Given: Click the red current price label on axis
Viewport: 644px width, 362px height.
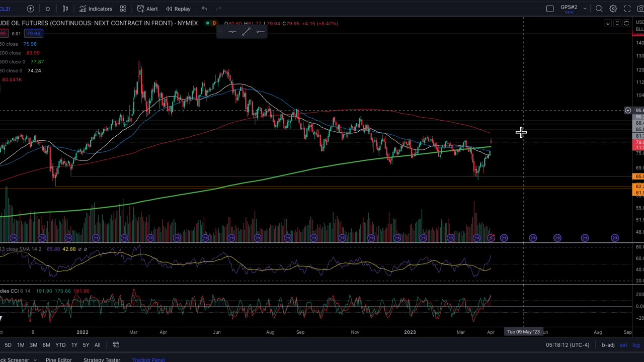Looking at the screenshot, I should [638, 145].
